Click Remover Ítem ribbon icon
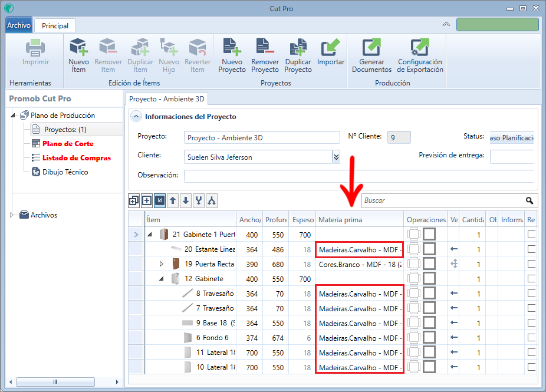Screen dimensions: 546x392 [x=108, y=47]
